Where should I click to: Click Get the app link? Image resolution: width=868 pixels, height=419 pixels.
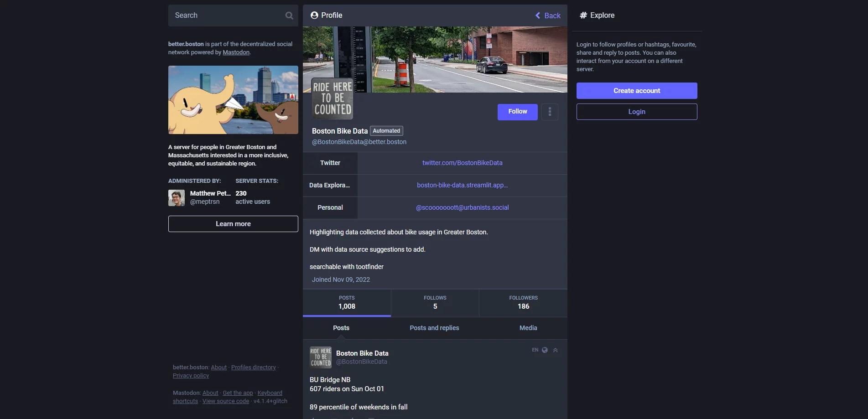238,393
